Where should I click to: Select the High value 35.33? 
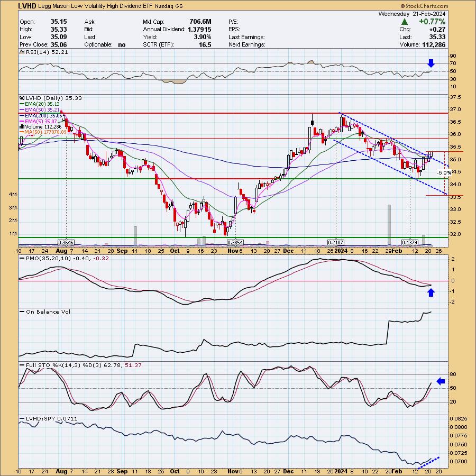(x=59, y=30)
